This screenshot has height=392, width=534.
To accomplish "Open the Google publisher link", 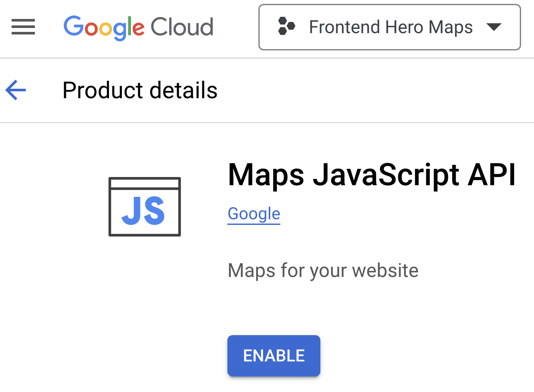I will click(254, 213).
